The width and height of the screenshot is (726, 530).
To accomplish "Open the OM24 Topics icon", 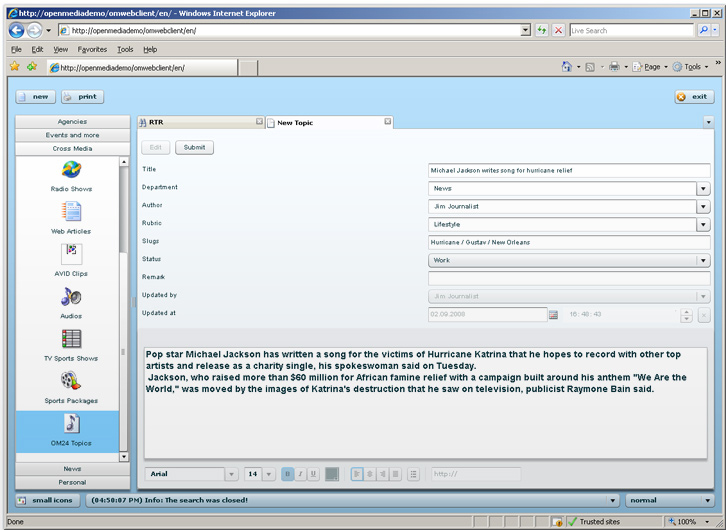I will tap(71, 425).
